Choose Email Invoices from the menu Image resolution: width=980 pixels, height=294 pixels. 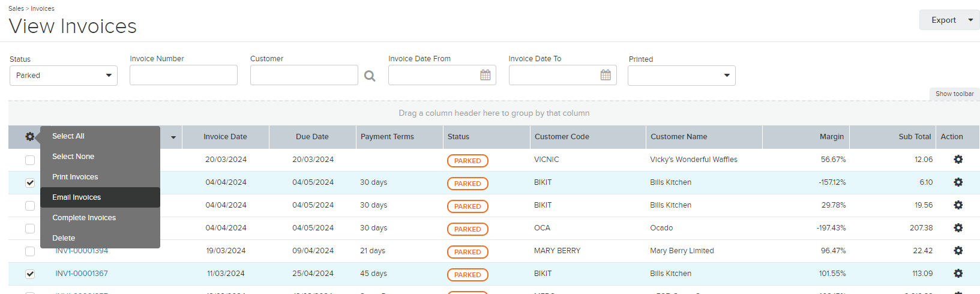[100, 197]
